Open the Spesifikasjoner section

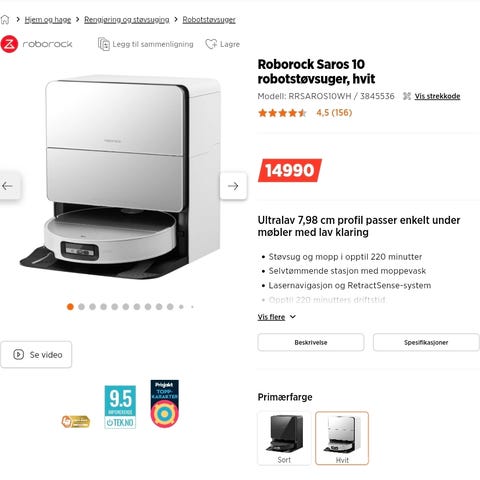coord(426,342)
